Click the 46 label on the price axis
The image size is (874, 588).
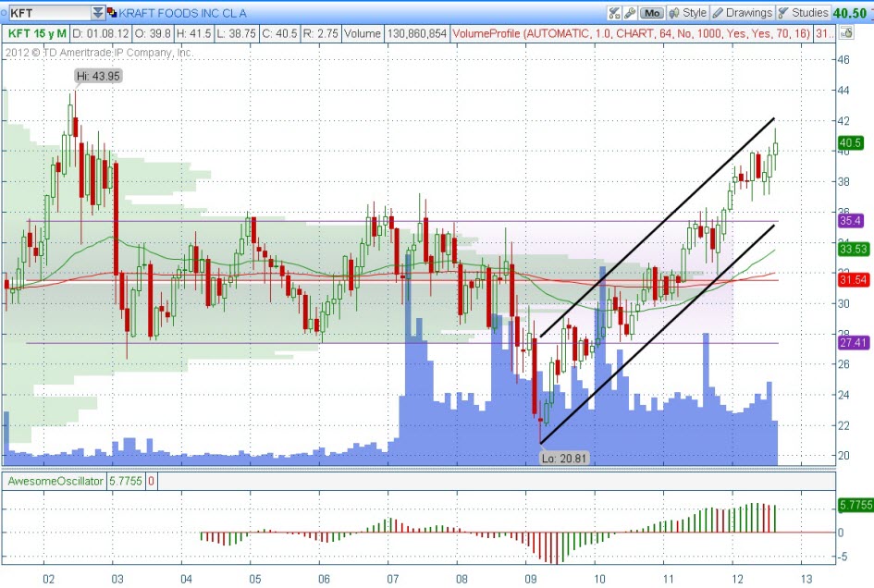click(843, 60)
